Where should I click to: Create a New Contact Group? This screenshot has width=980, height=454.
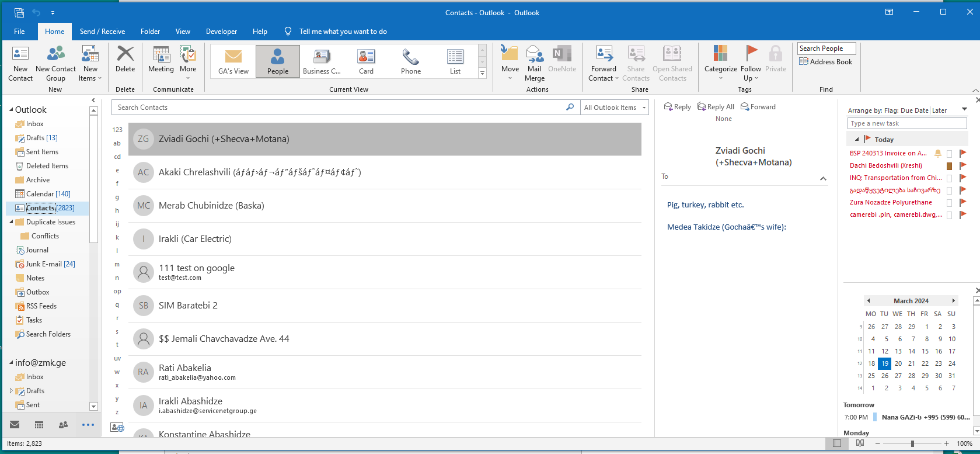click(55, 64)
